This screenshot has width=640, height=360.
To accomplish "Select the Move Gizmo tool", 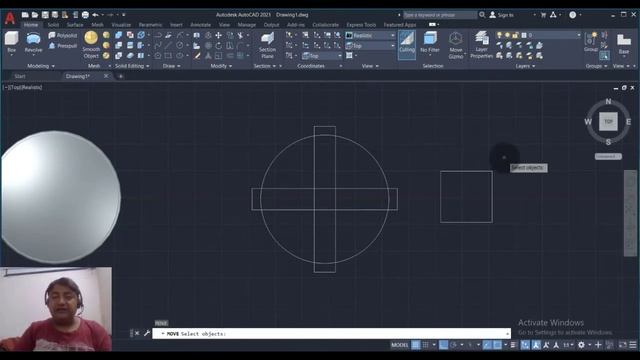I will click(x=456, y=45).
